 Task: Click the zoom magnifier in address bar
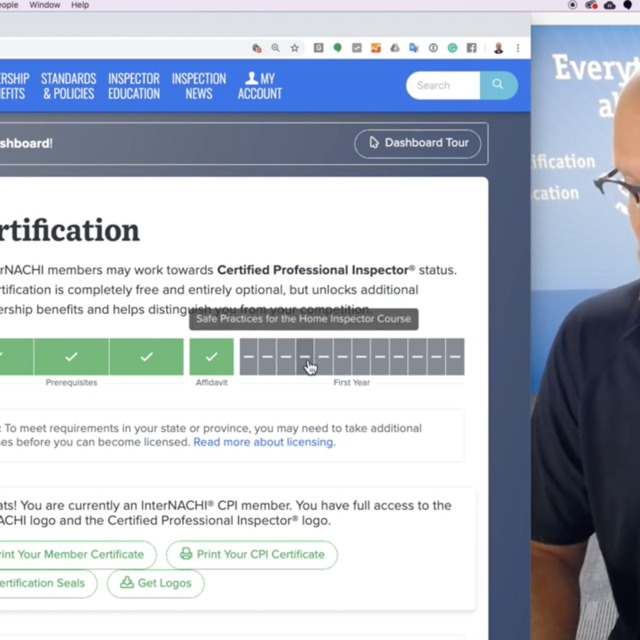click(x=276, y=47)
